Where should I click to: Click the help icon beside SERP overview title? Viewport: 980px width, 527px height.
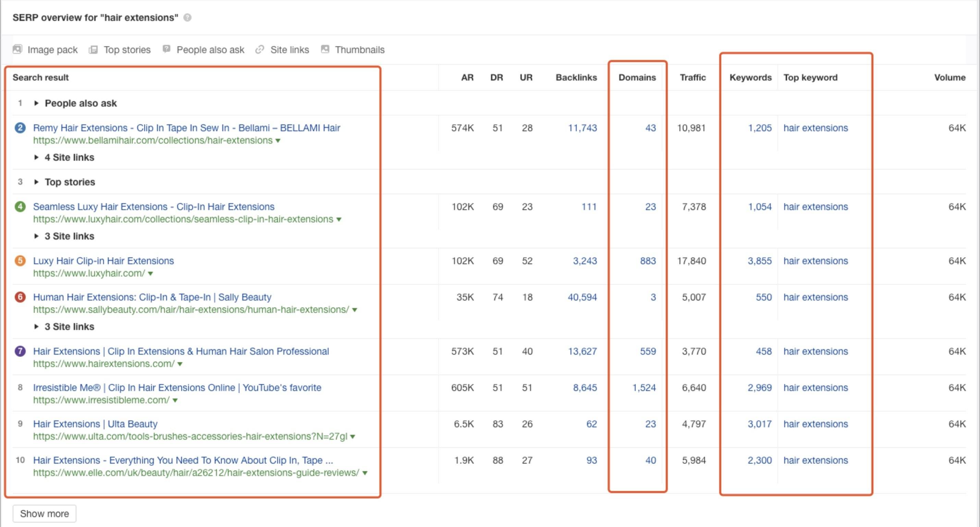tap(187, 17)
